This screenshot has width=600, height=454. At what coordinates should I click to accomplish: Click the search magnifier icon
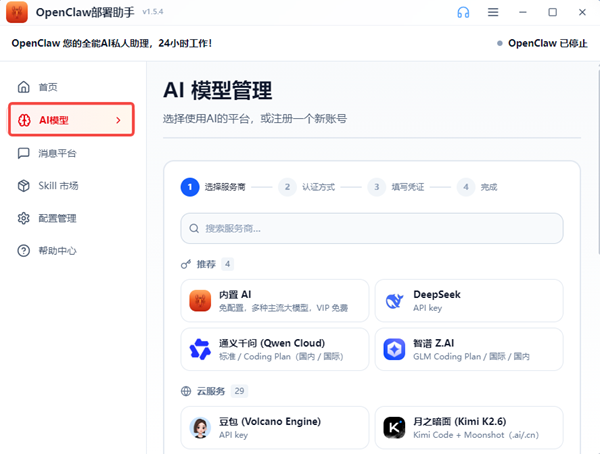[194, 229]
